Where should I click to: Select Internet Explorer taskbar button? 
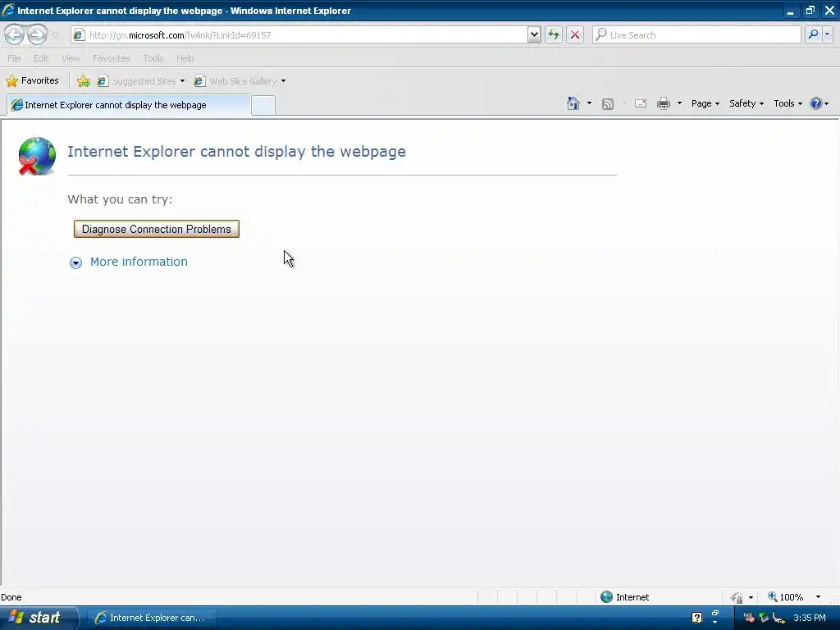[151, 618]
